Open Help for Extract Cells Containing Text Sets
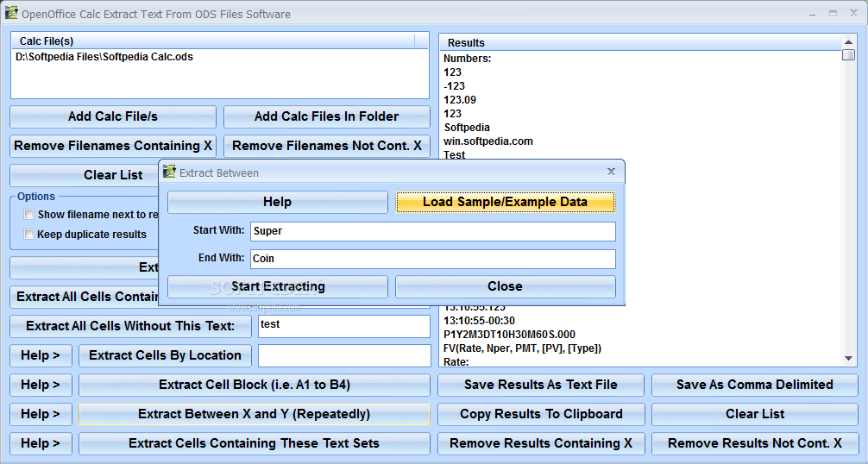The image size is (868, 464). (x=41, y=443)
